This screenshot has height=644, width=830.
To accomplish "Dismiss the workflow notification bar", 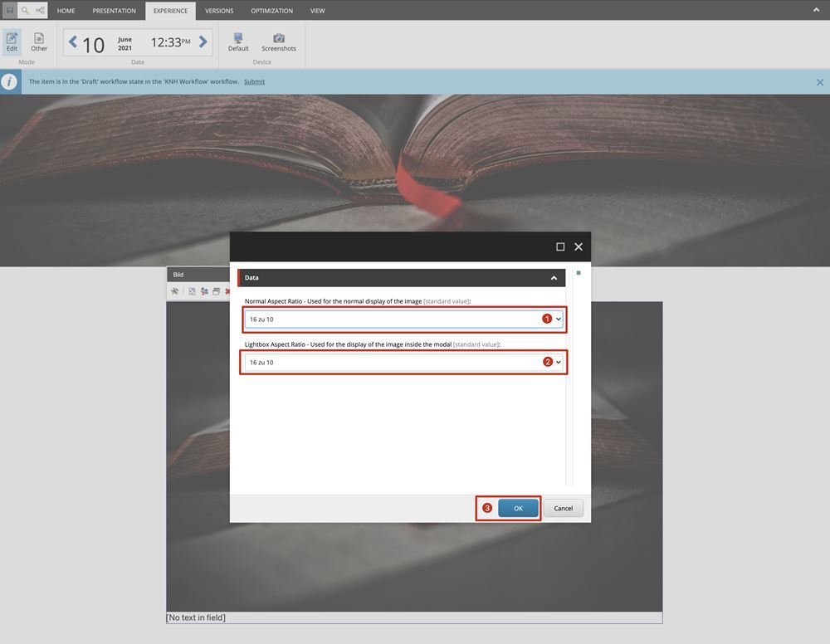I will (820, 82).
